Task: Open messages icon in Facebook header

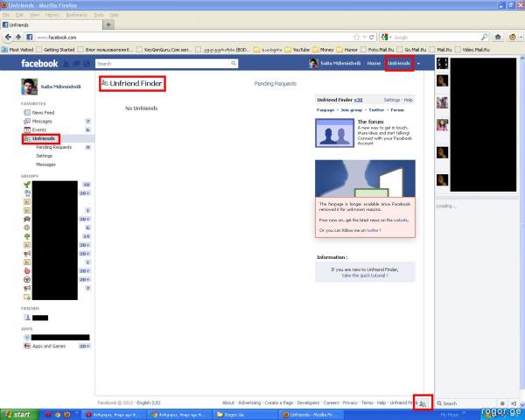Action: (76, 63)
